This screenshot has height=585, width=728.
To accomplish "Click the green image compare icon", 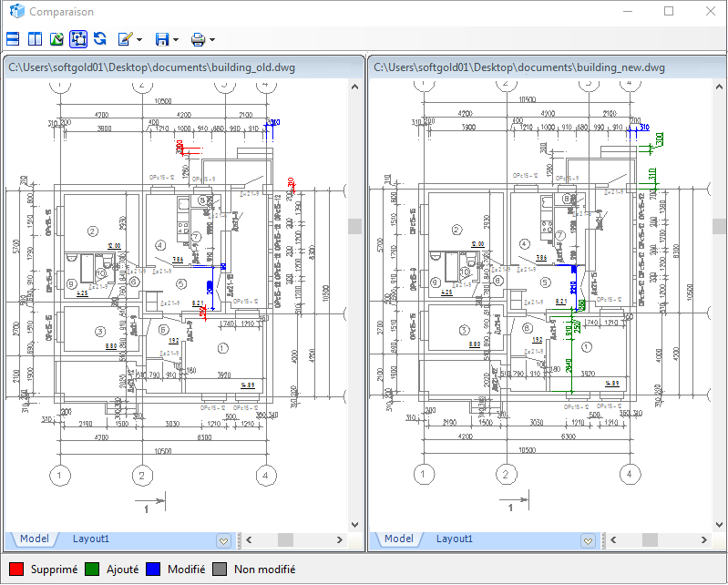I will tap(56, 39).
